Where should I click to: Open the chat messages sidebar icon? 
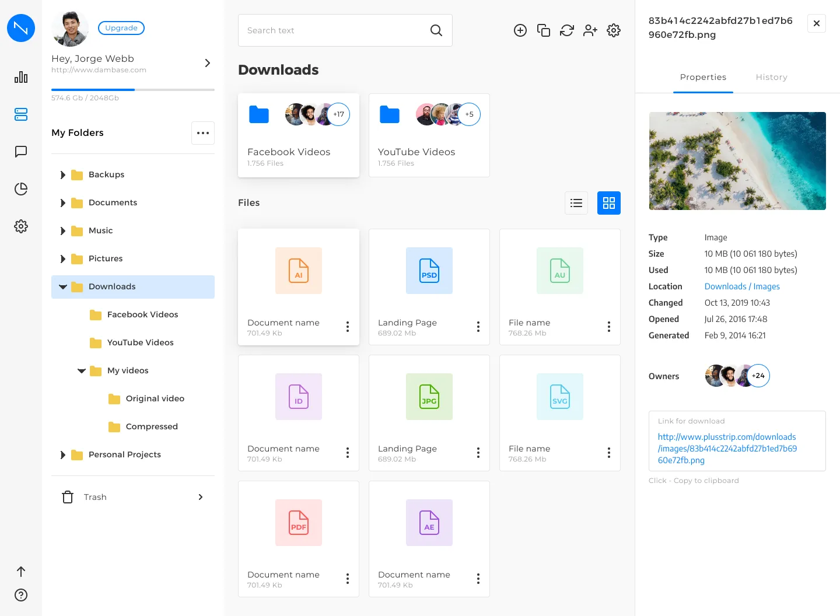21,152
